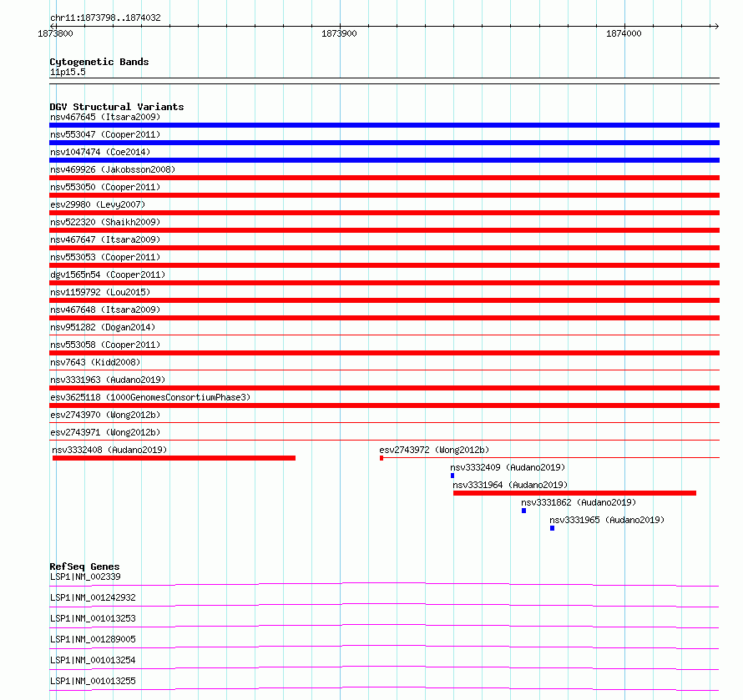Select nsv467648 (Itsara2009) variant label

[x=105, y=310]
